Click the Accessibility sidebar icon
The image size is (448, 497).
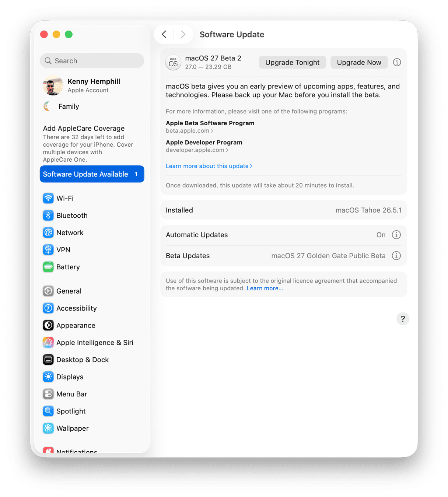(x=48, y=308)
